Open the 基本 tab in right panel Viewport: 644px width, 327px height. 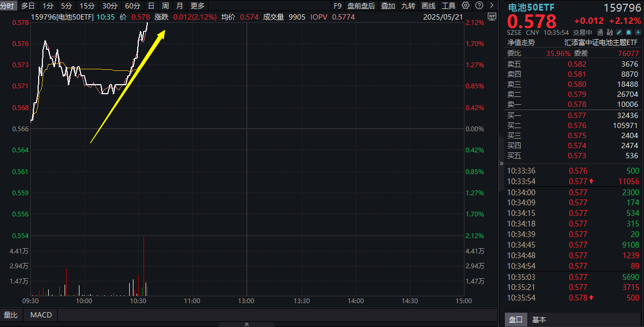click(540, 320)
